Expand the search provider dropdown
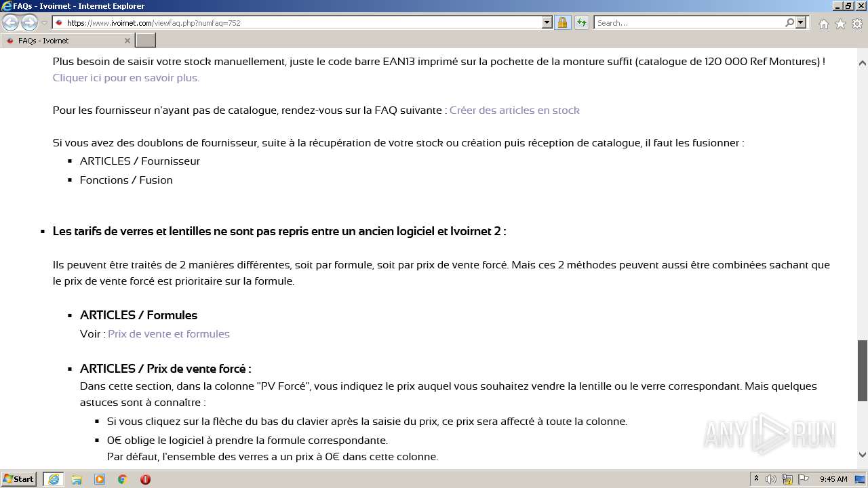This screenshot has width=868, height=488. tap(801, 22)
